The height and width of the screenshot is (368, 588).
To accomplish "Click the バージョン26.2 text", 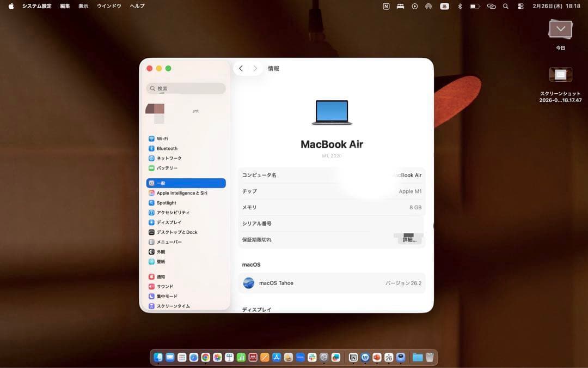I will coord(403,283).
